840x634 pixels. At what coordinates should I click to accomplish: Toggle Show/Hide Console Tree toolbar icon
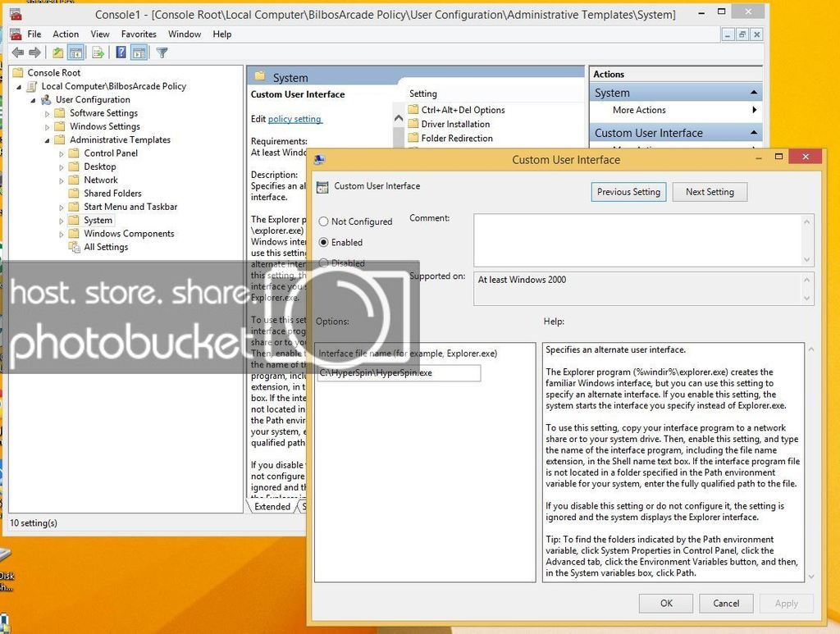(x=75, y=52)
